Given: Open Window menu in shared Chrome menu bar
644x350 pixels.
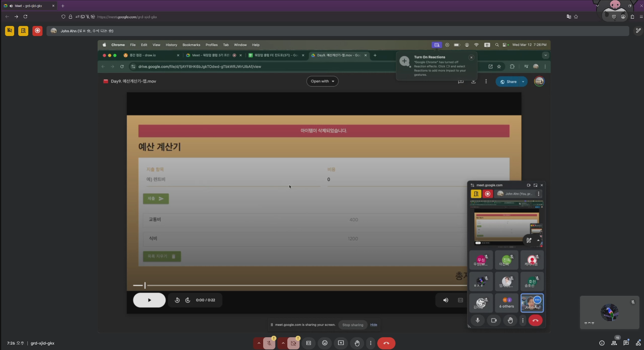Looking at the screenshot, I should [240, 45].
